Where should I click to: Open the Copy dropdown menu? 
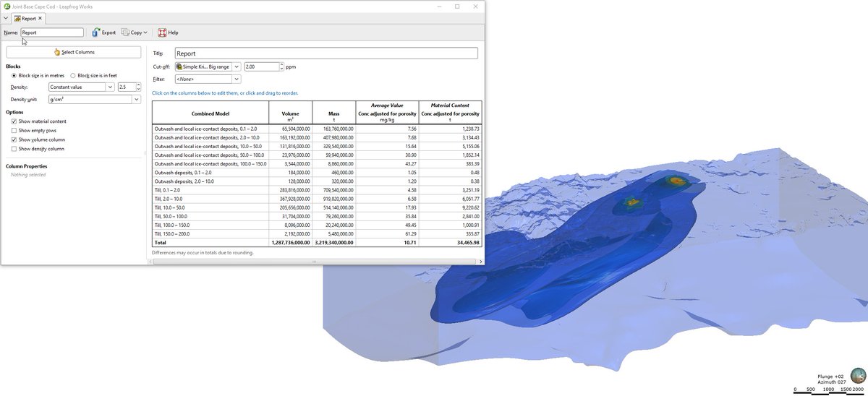pos(135,33)
